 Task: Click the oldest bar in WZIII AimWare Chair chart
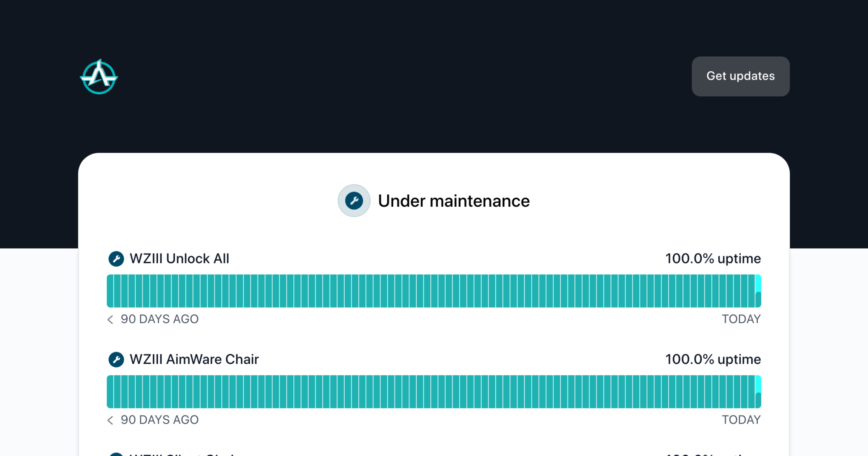110,392
